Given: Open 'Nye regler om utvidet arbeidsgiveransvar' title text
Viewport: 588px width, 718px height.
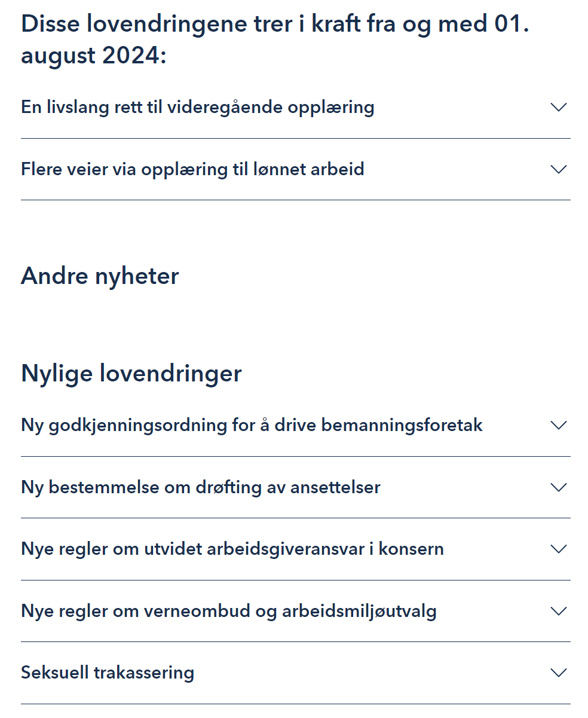Looking at the screenshot, I should [232, 549].
